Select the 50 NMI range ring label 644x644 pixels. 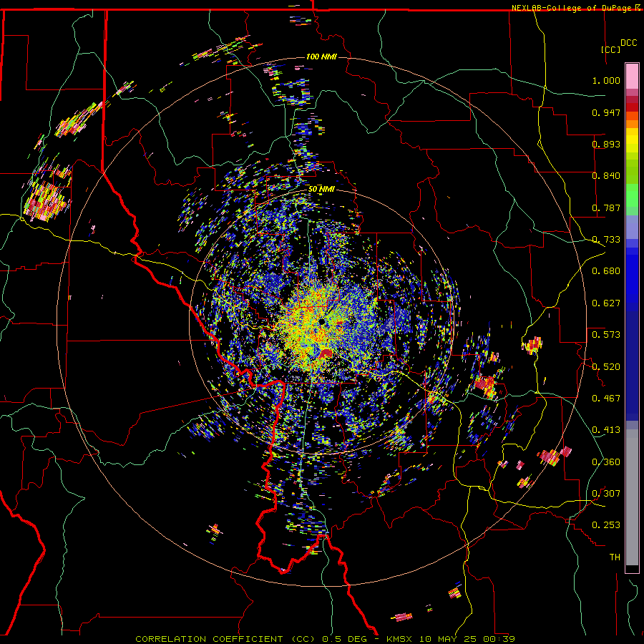[321, 190]
